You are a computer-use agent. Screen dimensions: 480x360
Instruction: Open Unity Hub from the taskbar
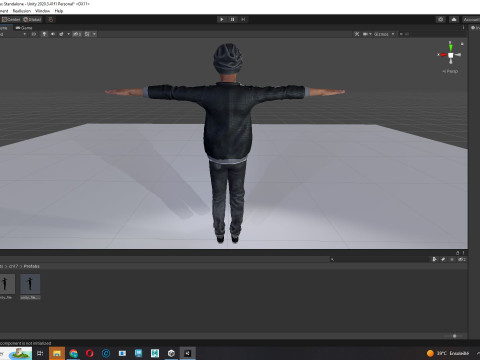(x=171, y=353)
